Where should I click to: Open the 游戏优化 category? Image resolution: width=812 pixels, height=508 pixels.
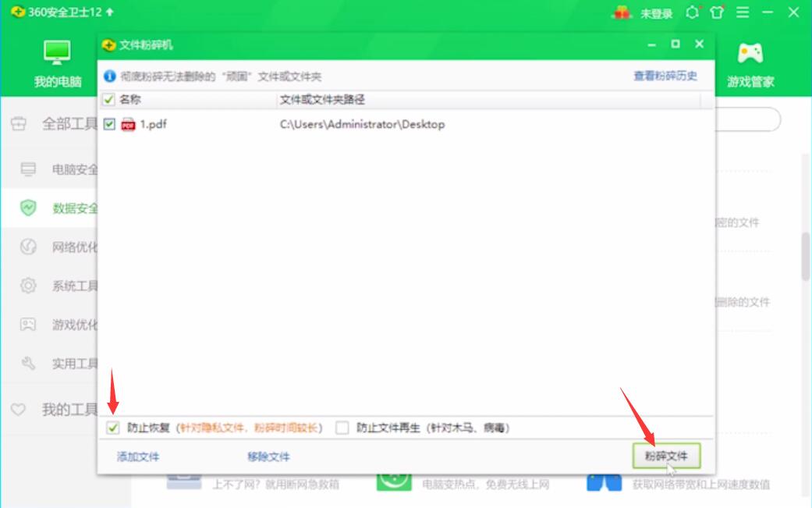coord(75,325)
